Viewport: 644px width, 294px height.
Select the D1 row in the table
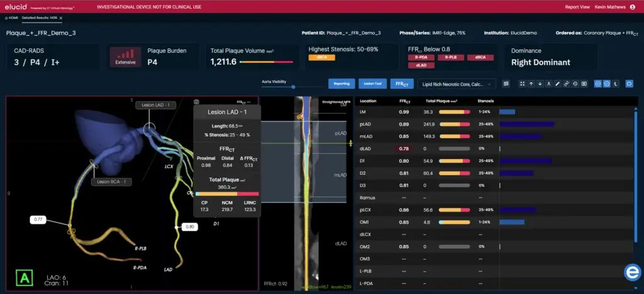click(x=493, y=161)
